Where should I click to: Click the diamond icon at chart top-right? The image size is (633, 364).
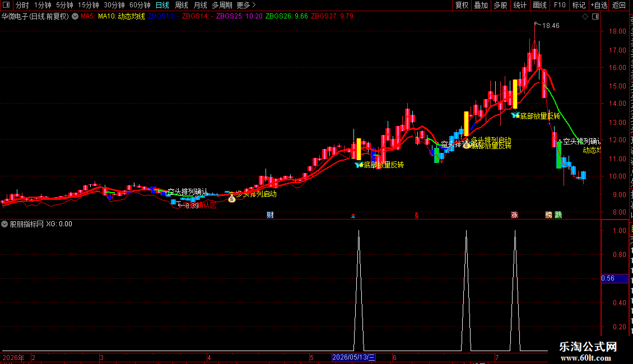[585, 17]
